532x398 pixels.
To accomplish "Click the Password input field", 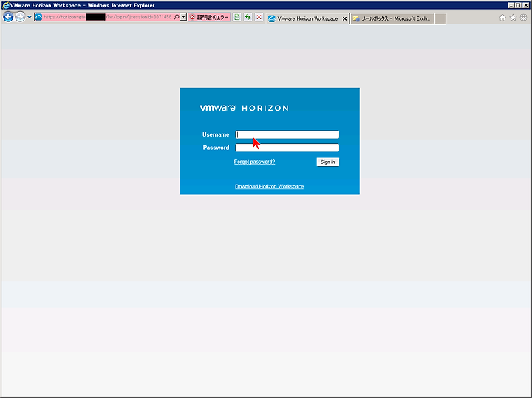I will click(287, 148).
